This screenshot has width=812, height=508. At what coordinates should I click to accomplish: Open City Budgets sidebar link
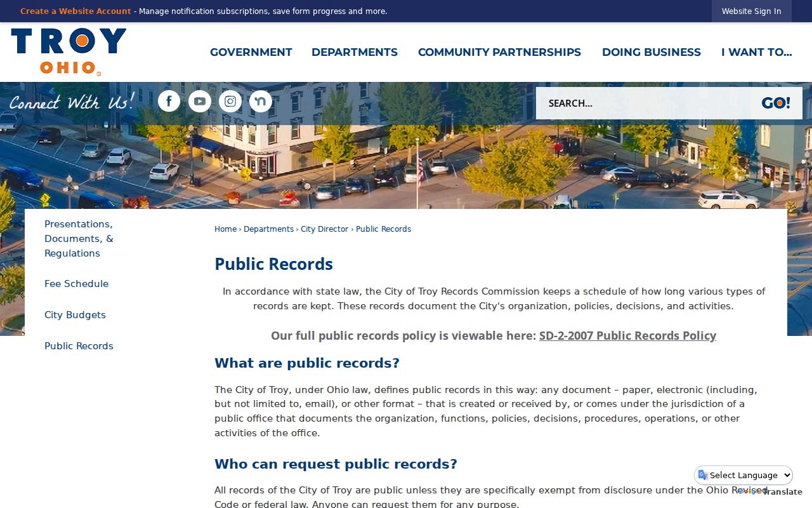[x=75, y=315]
